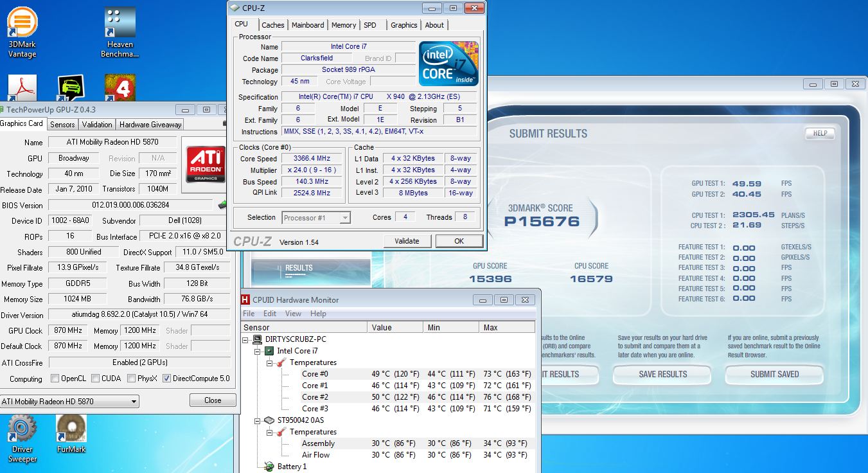Switch to the Caches tab in CPU-Z

pyautogui.click(x=272, y=25)
